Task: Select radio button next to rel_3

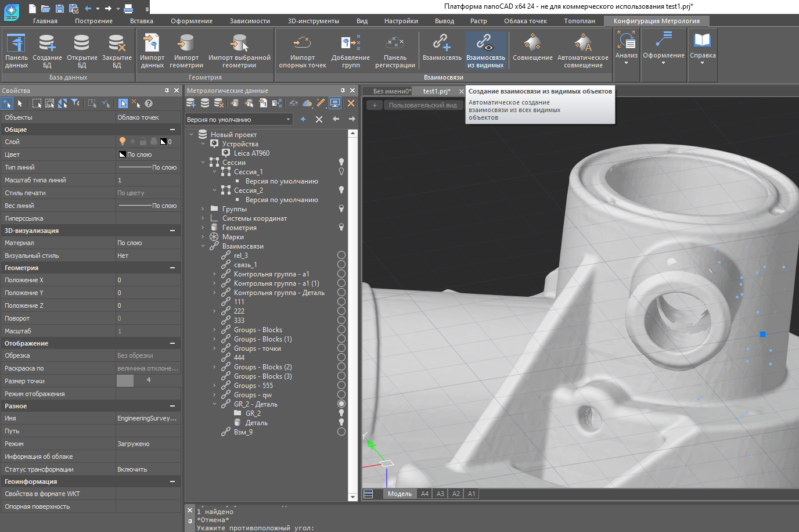Action: point(341,255)
